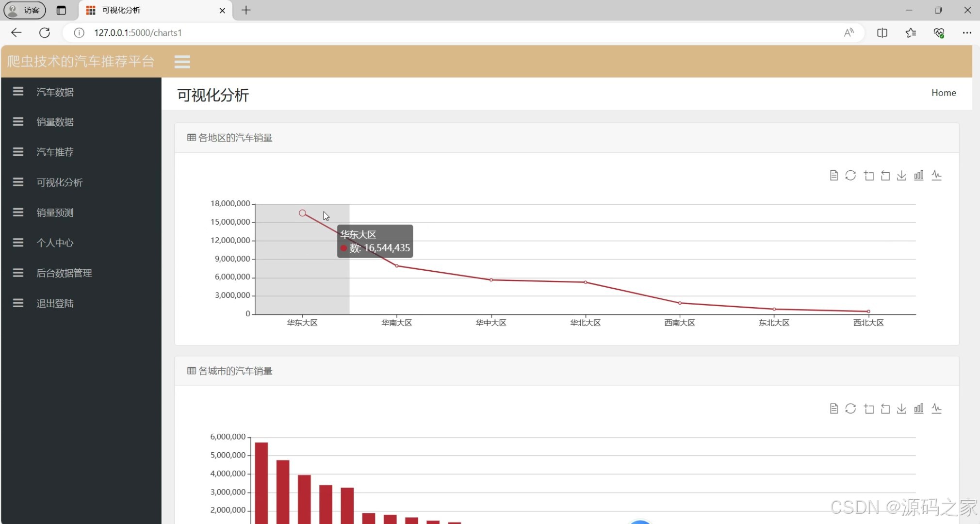This screenshot has height=524, width=980.
Task: Refresh the browser page
Action: 45,33
